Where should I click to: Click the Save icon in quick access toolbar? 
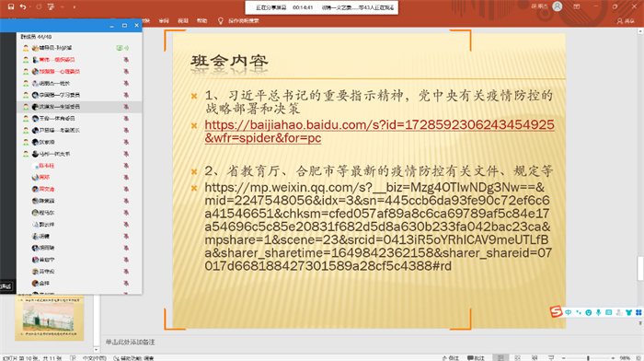11,6
